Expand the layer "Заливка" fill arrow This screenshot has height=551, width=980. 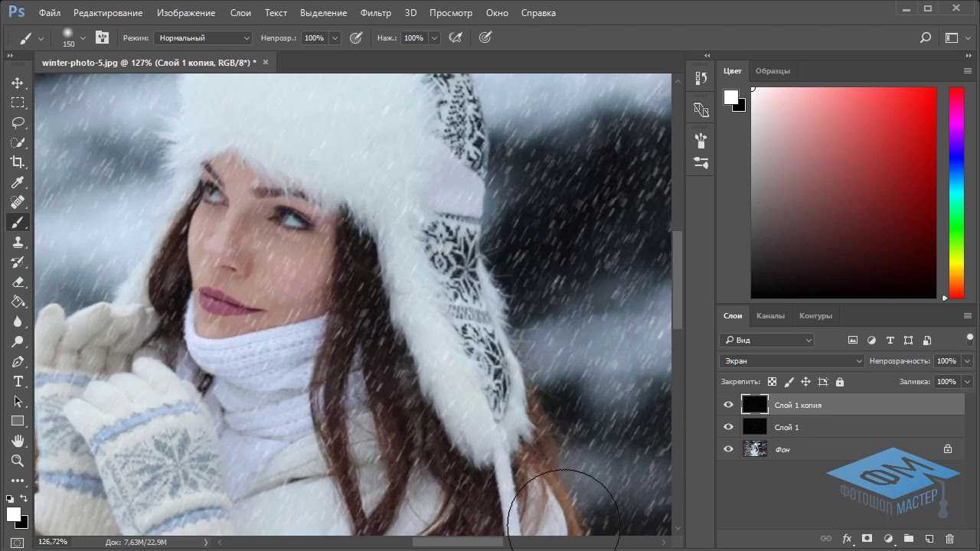tap(968, 381)
